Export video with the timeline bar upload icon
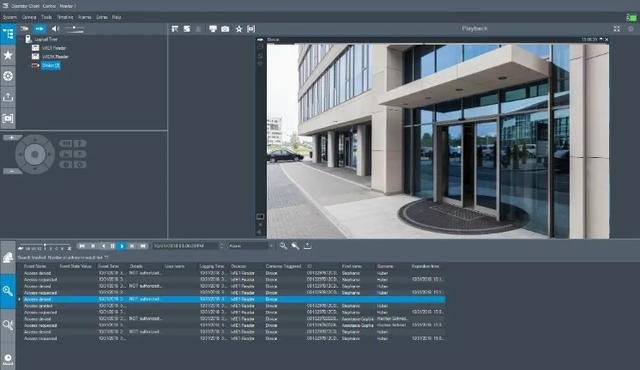The height and width of the screenshot is (370, 640). click(307, 246)
